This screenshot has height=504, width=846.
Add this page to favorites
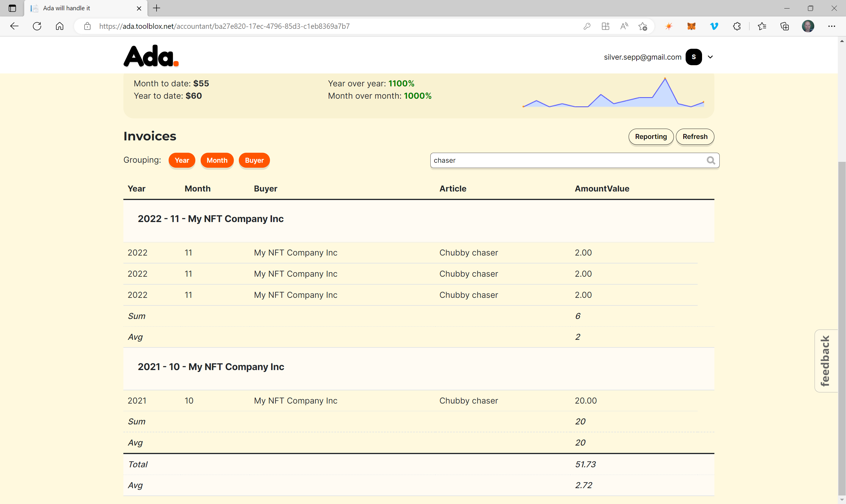tap(642, 26)
